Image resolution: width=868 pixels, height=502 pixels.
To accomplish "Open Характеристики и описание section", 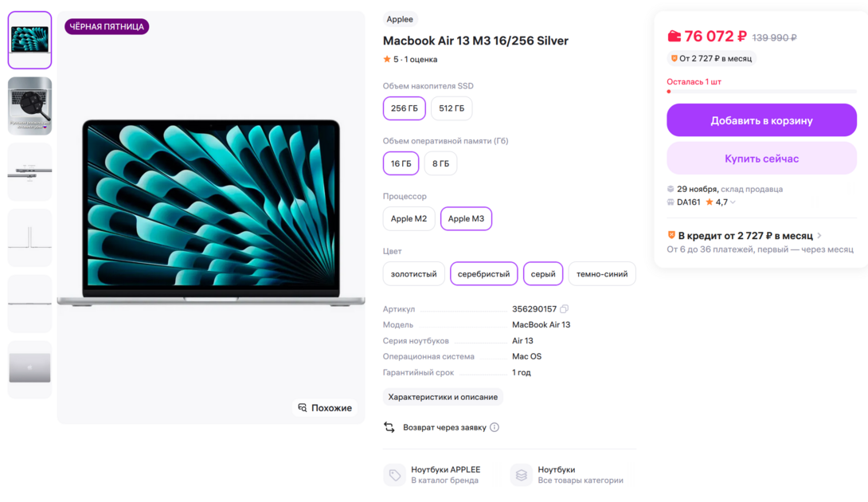I will 442,397.
